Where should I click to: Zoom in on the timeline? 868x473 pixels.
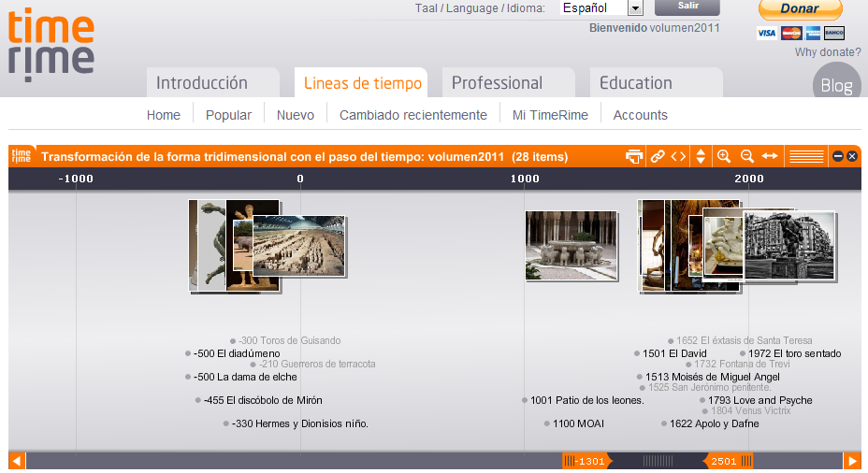tap(724, 156)
